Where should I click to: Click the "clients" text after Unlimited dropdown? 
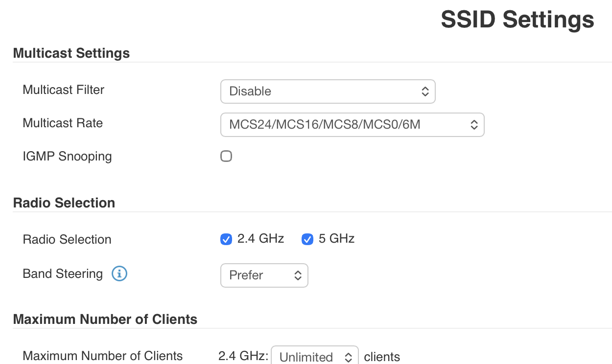click(382, 357)
